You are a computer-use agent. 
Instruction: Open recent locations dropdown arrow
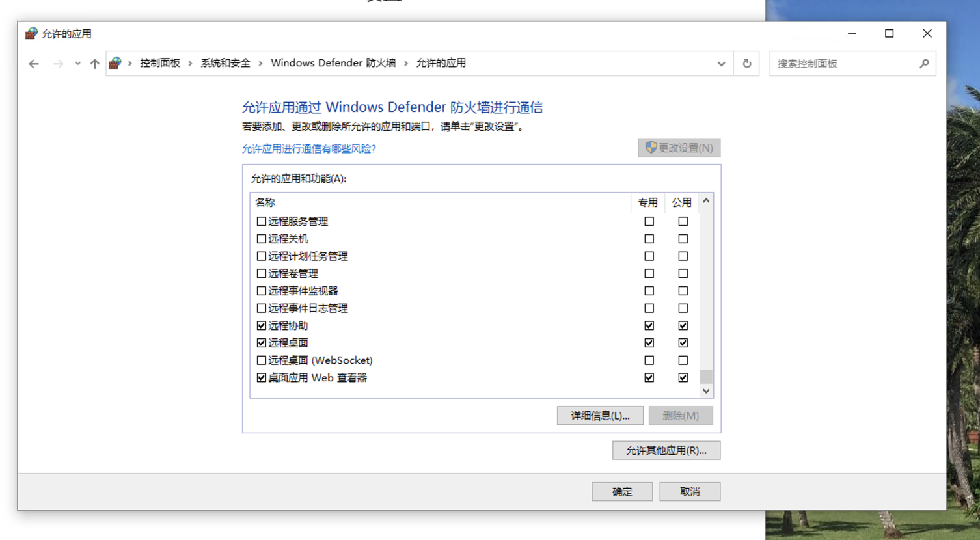[x=77, y=64]
